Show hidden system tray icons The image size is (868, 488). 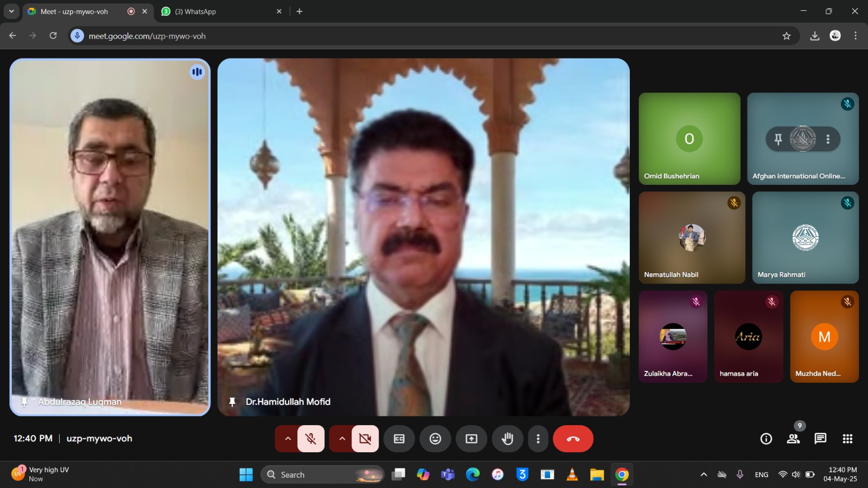(x=704, y=474)
